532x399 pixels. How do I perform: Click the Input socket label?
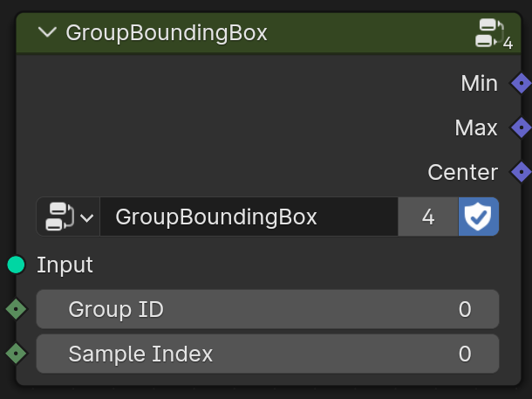point(65,265)
